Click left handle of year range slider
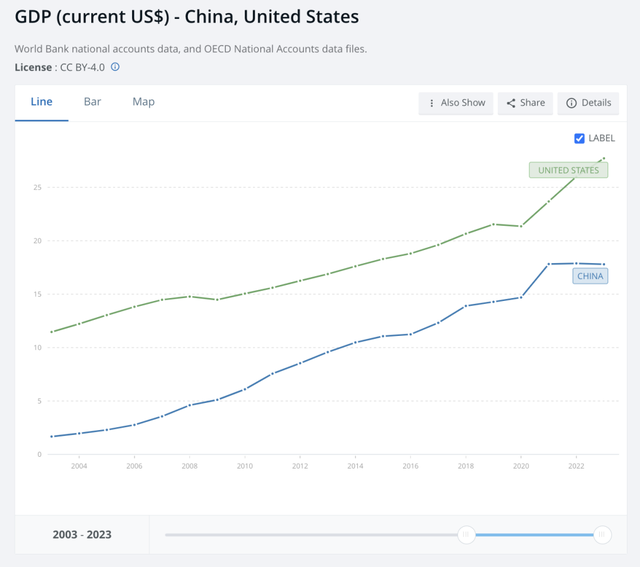The height and width of the screenshot is (567, 640). tap(466, 534)
